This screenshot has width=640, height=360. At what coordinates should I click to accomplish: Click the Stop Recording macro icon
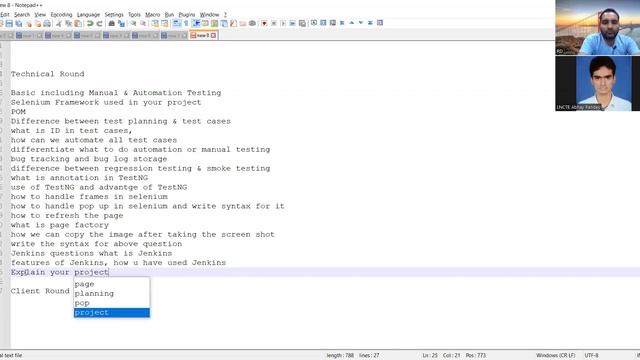pos(273,23)
